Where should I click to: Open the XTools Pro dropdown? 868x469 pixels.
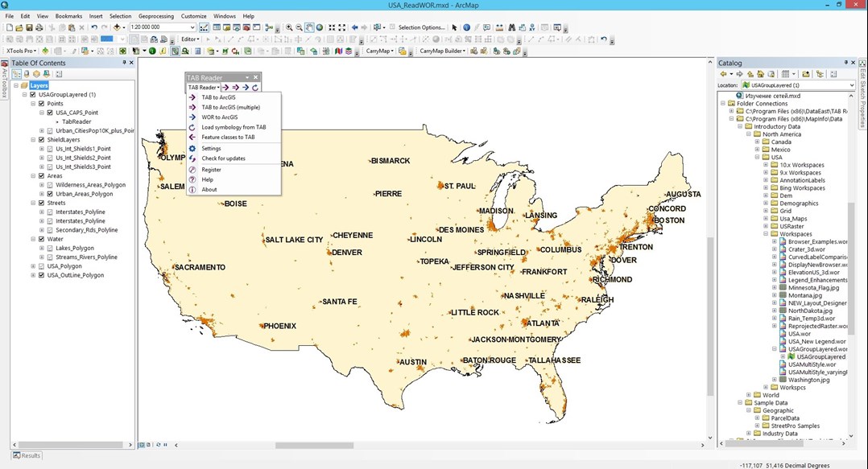tap(21, 51)
